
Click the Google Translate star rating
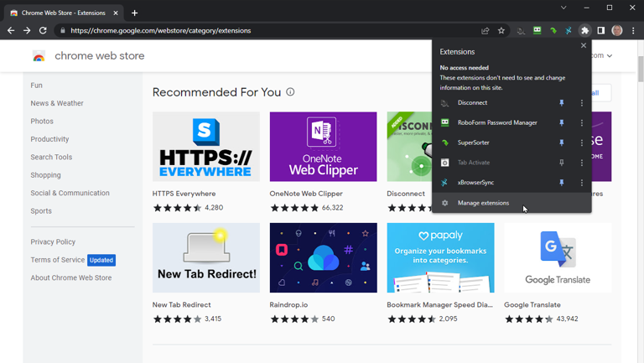[x=529, y=319]
